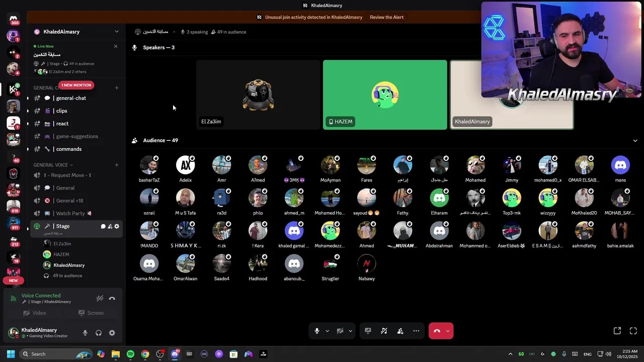Click invite icon on Stage channel row
Viewport: 644px width, 362px height.
(x=110, y=226)
